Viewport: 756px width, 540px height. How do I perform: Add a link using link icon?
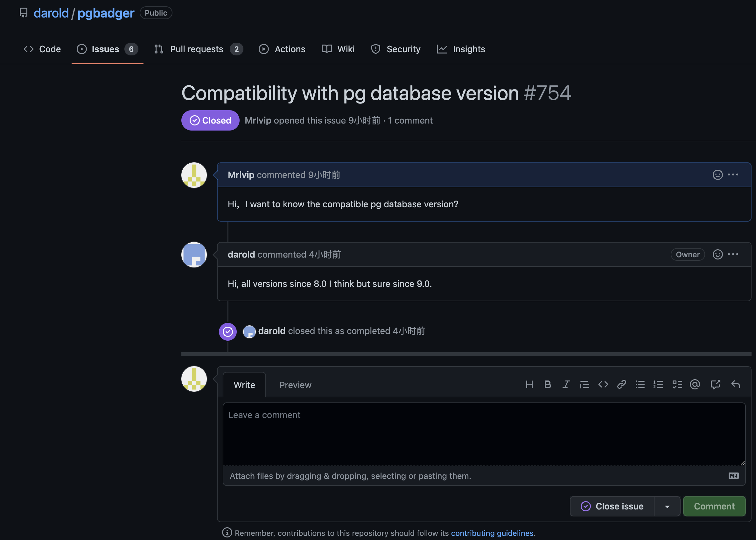[x=621, y=385]
